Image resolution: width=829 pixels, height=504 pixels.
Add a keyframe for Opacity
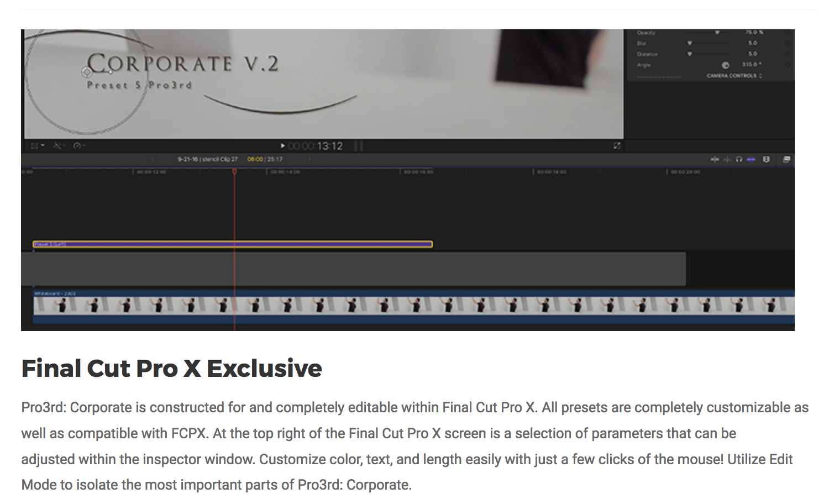coord(787,33)
